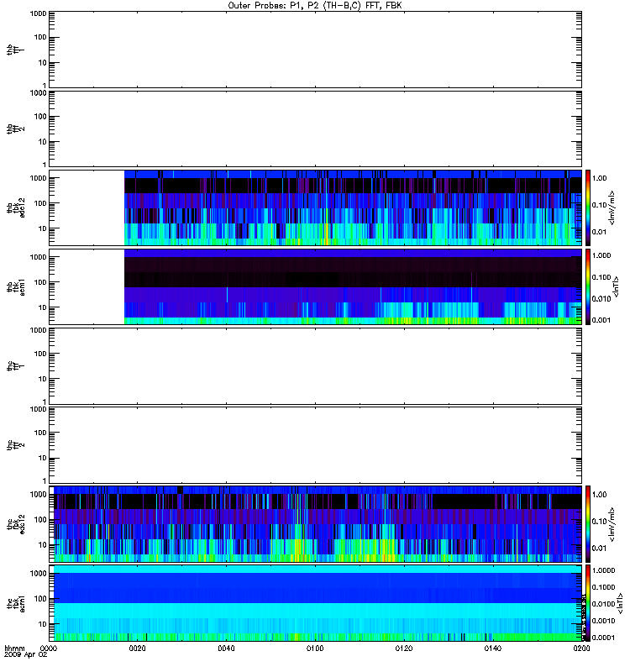Click the '<|nT|>' unit label beside thb scm1

[616, 286]
